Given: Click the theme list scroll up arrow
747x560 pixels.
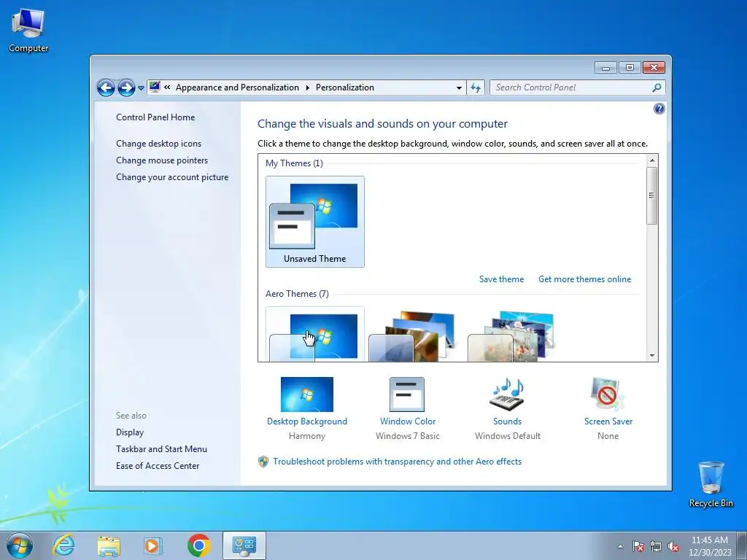Looking at the screenshot, I should click(652, 160).
